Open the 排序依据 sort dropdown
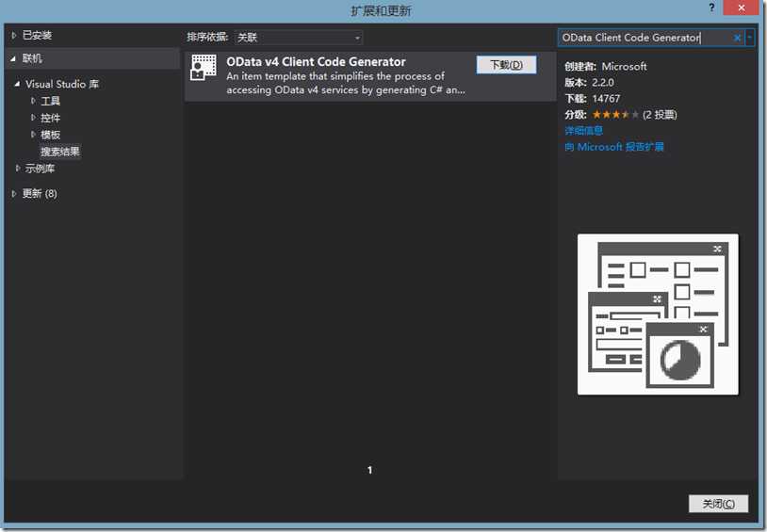This screenshot has height=532, width=767. point(299,38)
